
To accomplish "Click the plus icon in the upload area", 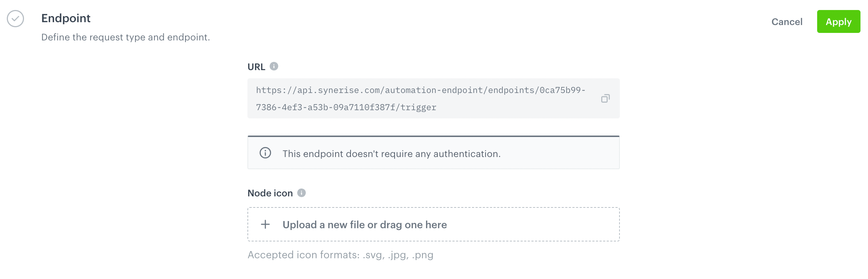I will coord(265,224).
